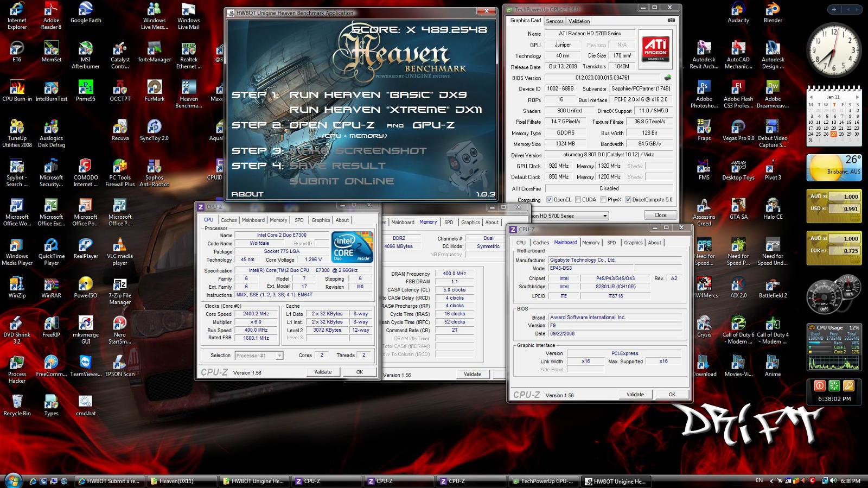Open the Recuva desktop icon

tap(120, 130)
